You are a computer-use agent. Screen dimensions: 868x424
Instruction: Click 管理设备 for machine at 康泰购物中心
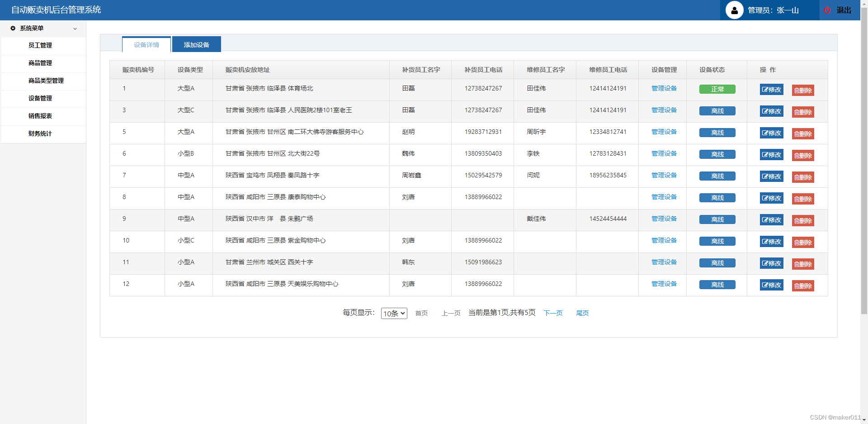tap(664, 197)
